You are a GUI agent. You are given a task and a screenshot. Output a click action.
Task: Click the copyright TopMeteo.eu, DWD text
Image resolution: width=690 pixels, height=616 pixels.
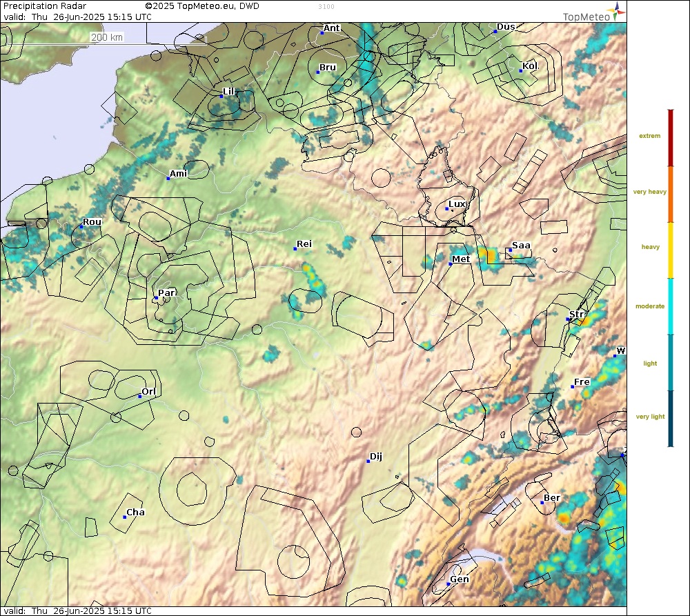(x=202, y=6)
